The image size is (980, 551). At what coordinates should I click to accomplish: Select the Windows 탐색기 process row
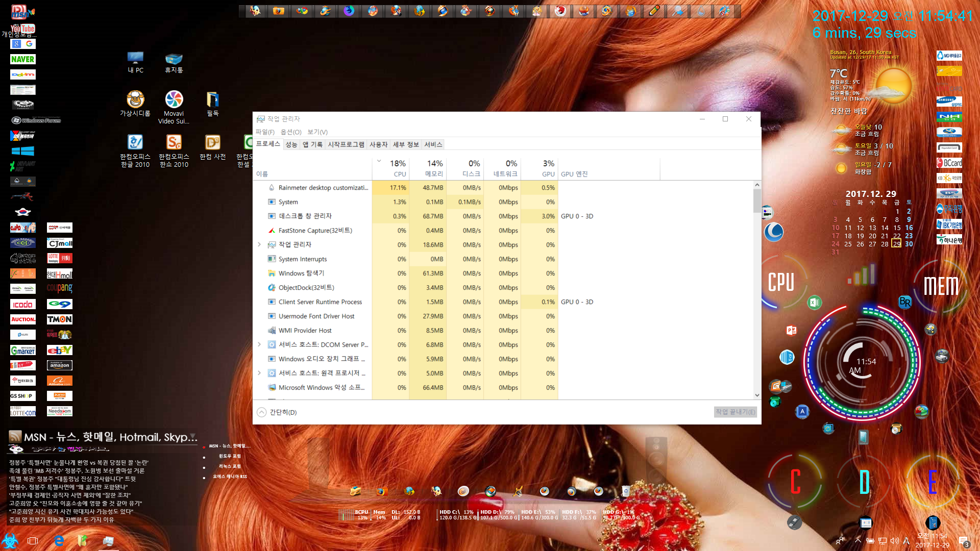tap(503, 273)
